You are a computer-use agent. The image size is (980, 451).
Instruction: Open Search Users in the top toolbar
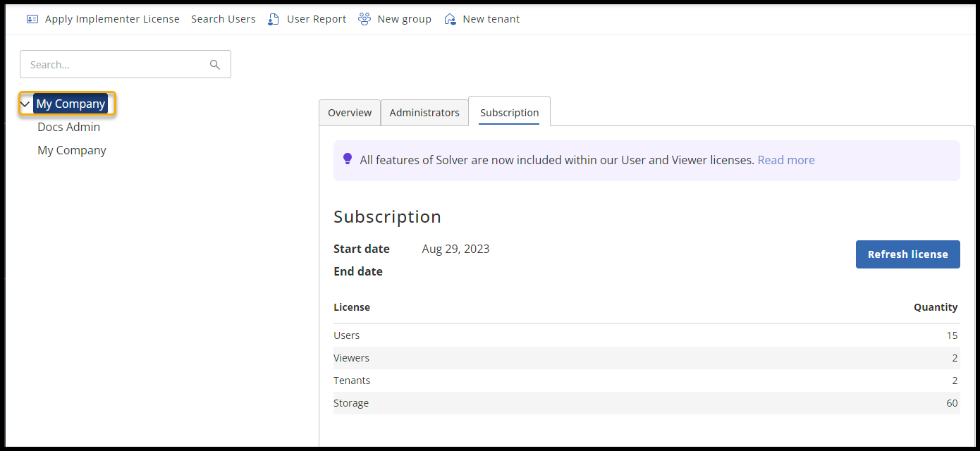[x=223, y=19]
